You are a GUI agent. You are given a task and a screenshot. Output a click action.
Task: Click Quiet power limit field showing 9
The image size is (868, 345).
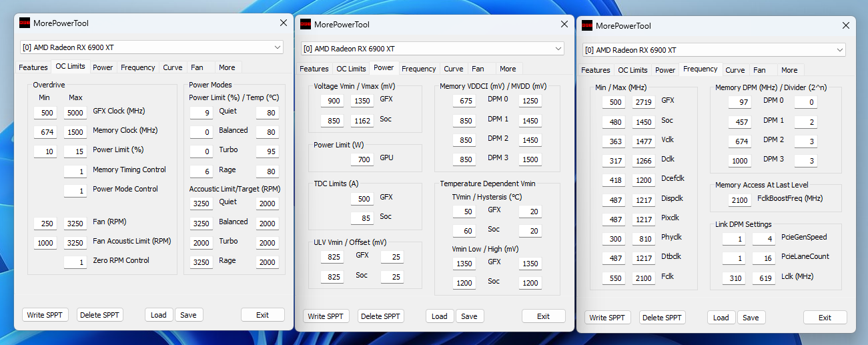pyautogui.click(x=201, y=113)
